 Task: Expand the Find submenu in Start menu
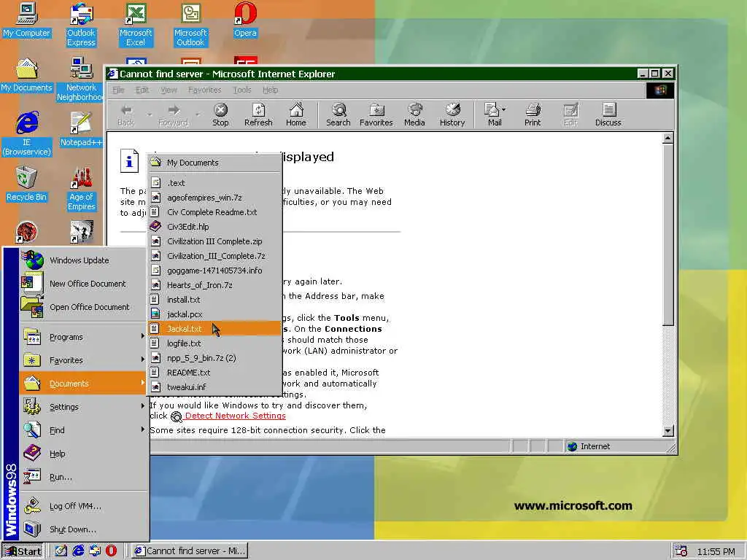pos(83,430)
